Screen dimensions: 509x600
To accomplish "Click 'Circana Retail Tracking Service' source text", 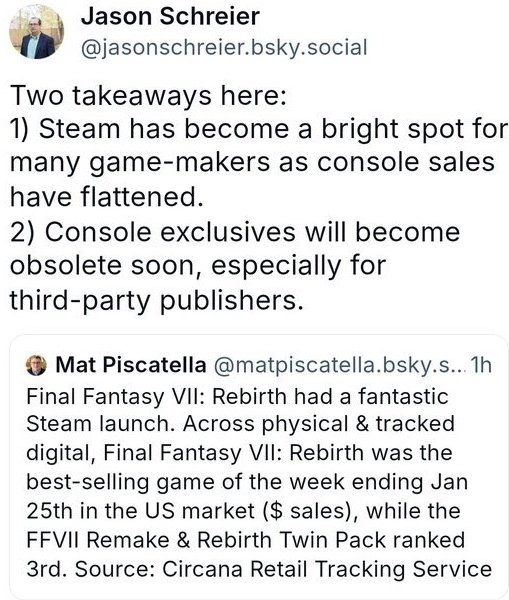I will [327, 569].
